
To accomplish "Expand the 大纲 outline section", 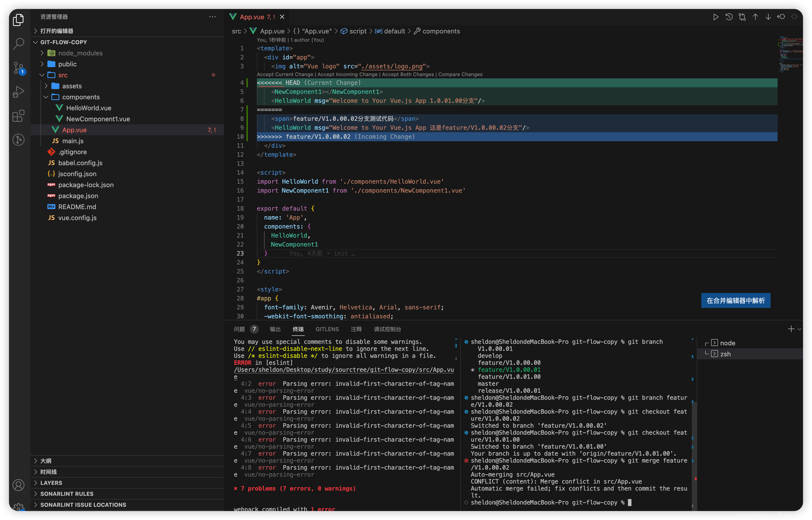I will point(127,461).
